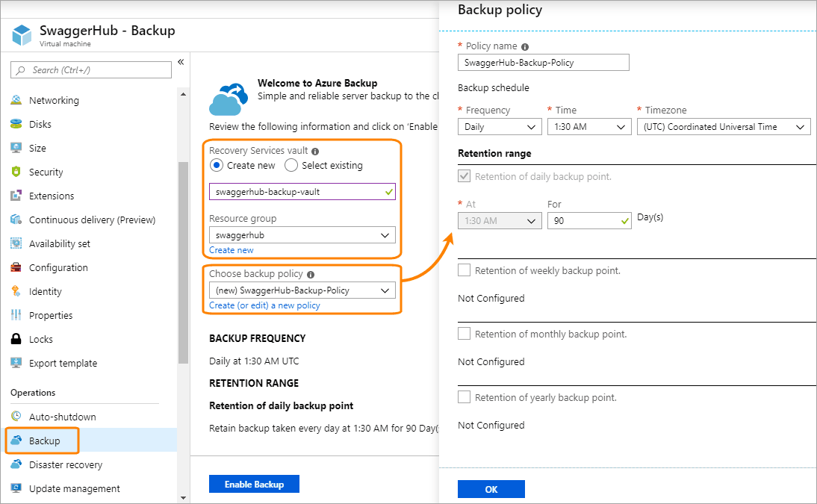
Task: Expand the Resource group dropdown
Action: [302, 234]
